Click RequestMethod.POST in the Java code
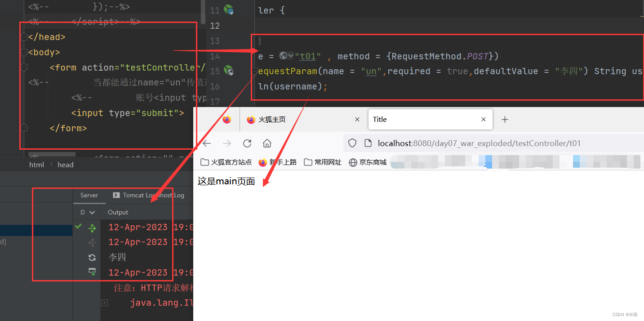Image resolution: width=644 pixels, height=321 pixels. (440, 56)
